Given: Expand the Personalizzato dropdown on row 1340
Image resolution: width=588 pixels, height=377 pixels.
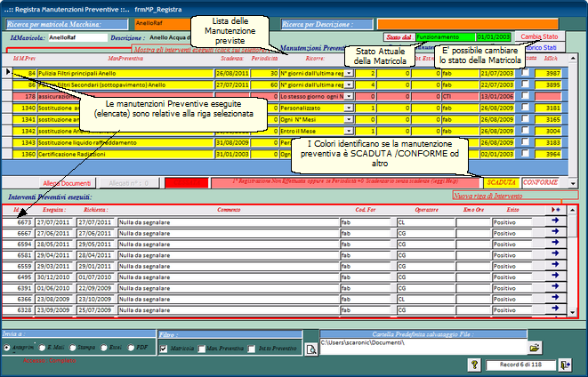Looking at the screenshot, I should 349,108.
